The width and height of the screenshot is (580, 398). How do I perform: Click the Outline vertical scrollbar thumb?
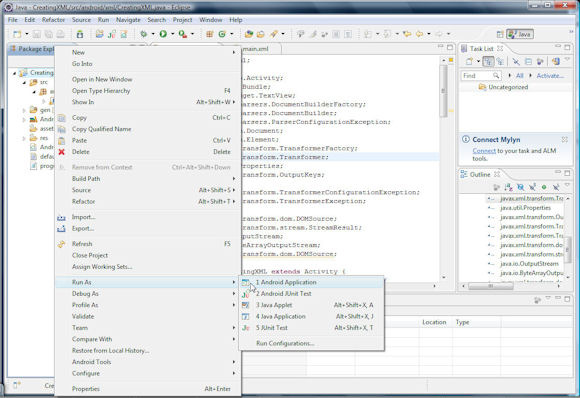click(567, 249)
